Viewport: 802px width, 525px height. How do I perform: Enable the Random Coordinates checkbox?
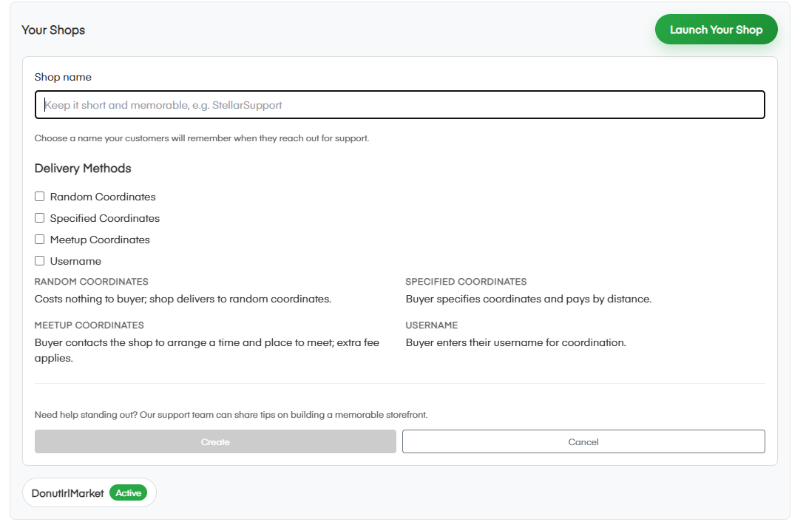(40, 197)
